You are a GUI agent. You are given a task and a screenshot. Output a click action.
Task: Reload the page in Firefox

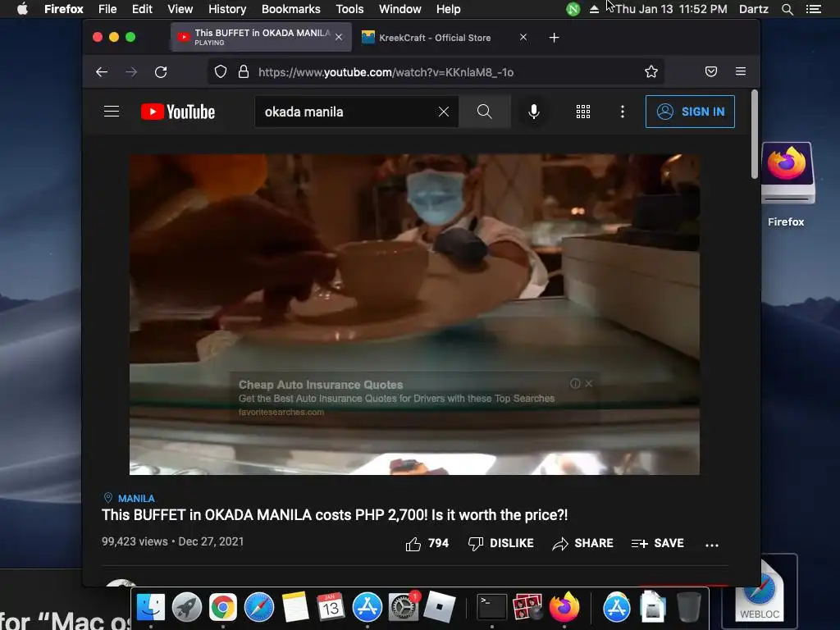[161, 72]
